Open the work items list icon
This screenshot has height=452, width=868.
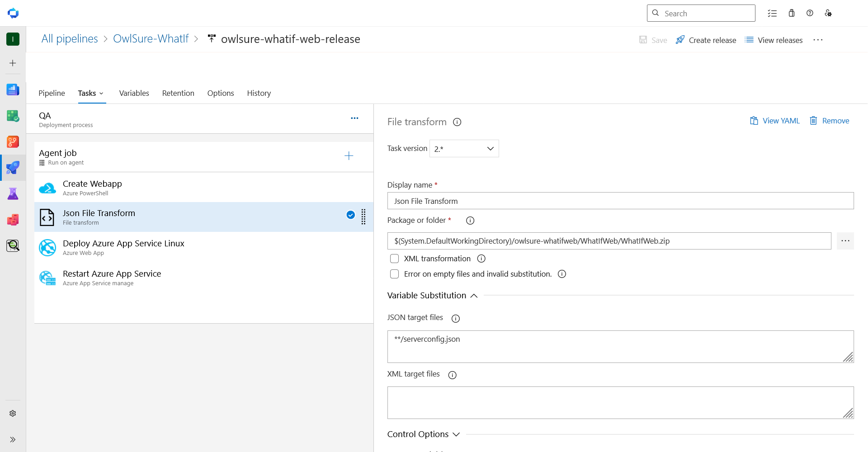tap(772, 13)
